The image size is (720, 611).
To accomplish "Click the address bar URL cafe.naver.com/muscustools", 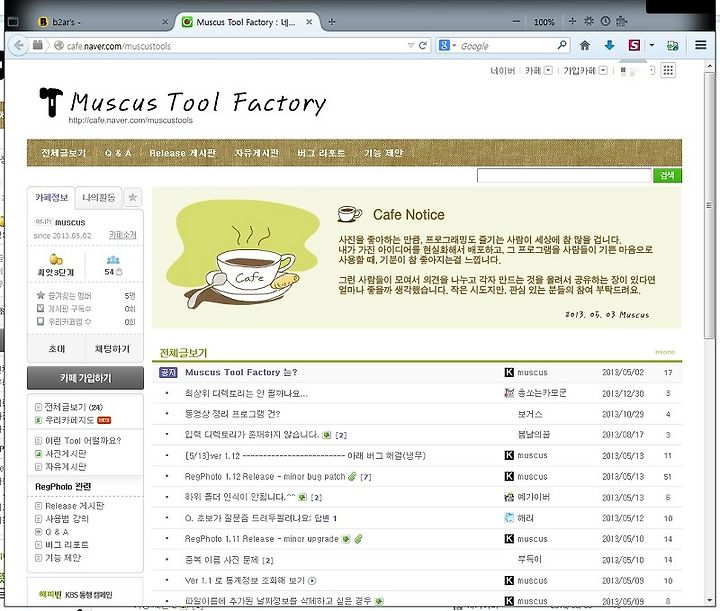I will point(118,46).
